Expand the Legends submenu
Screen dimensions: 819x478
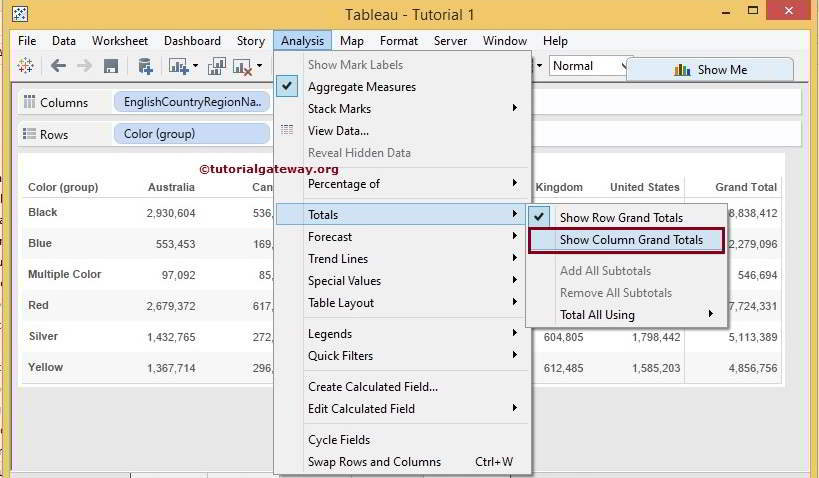click(515, 333)
